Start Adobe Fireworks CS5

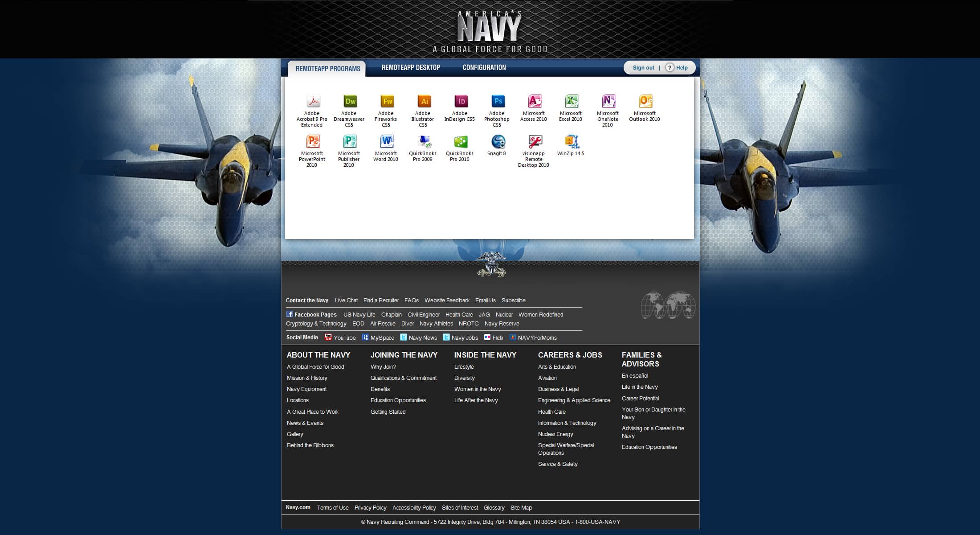[386, 111]
